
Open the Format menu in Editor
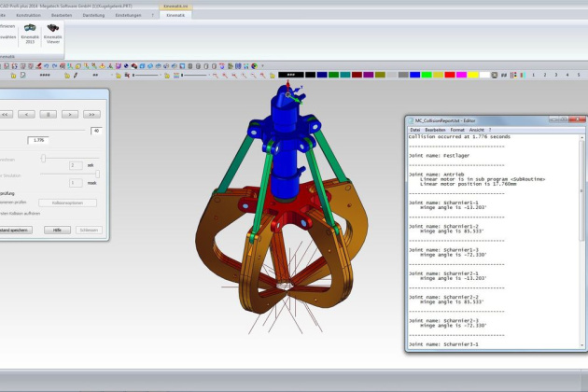click(x=457, y=129)
